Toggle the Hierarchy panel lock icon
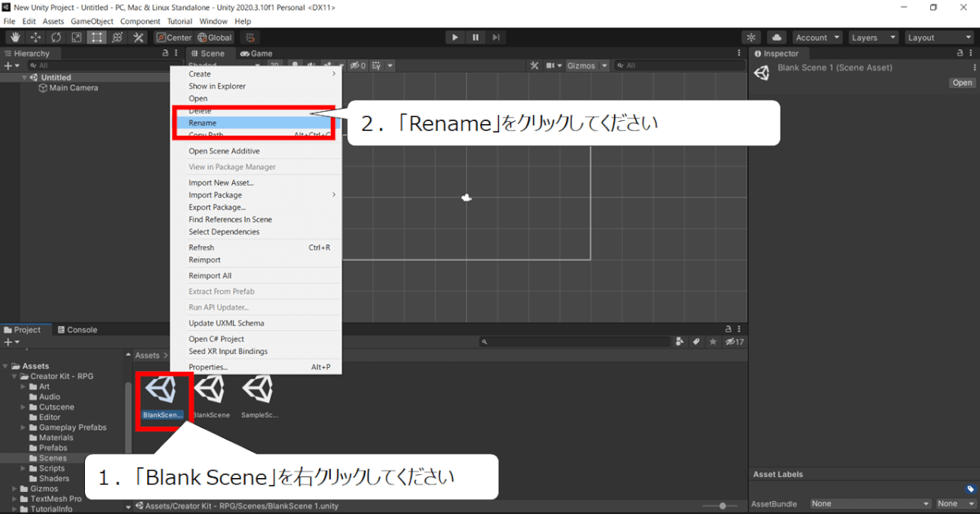The width and height of the screenshot is (980, 514). [x=165, y=54]
